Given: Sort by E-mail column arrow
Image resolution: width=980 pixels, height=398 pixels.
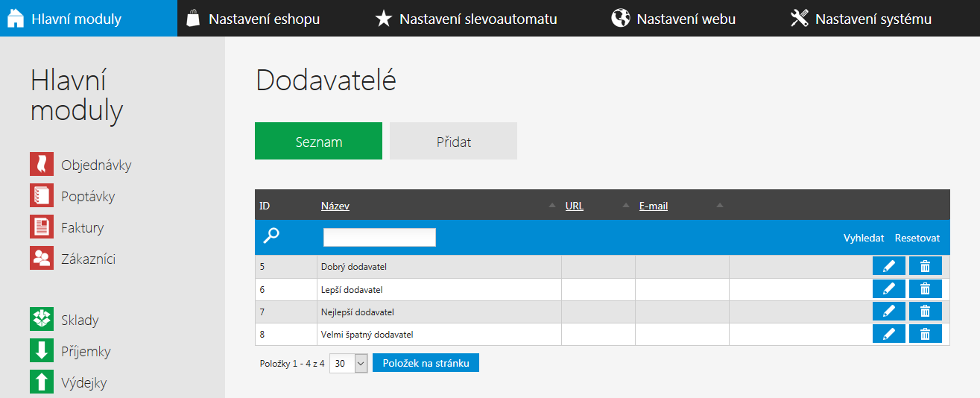Looking at the screenshot, I should point(720,206).
